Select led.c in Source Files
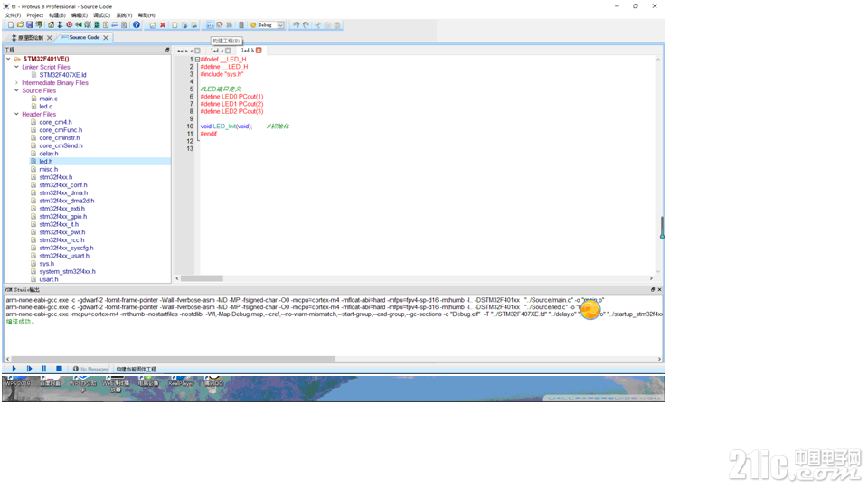 point(45,107)
